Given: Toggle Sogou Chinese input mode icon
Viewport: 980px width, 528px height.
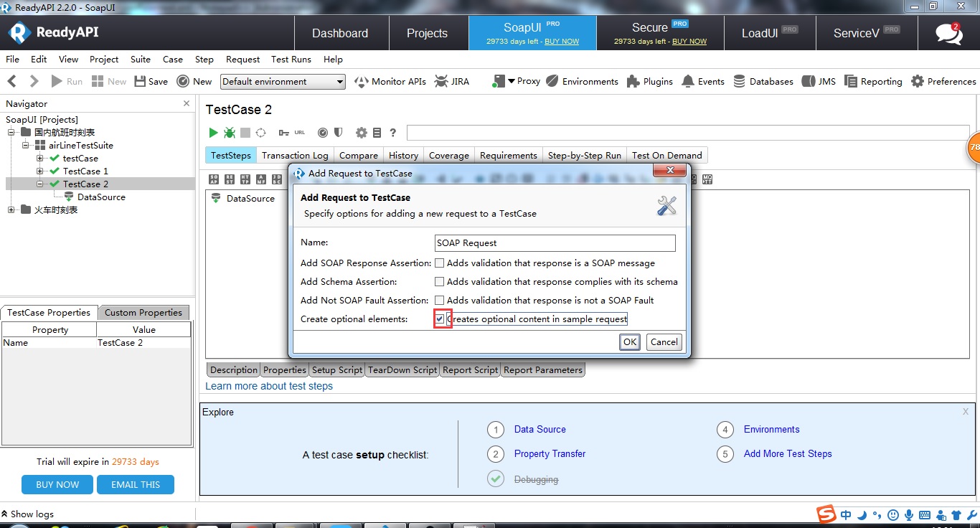Looking at the screenshot, I should point(847,515).
